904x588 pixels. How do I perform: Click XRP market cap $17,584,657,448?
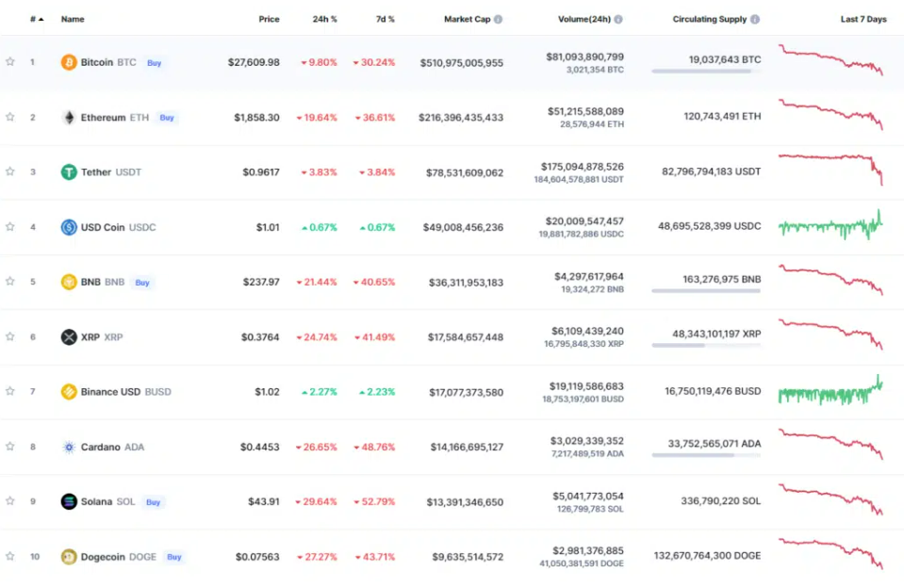click(466, 337)
